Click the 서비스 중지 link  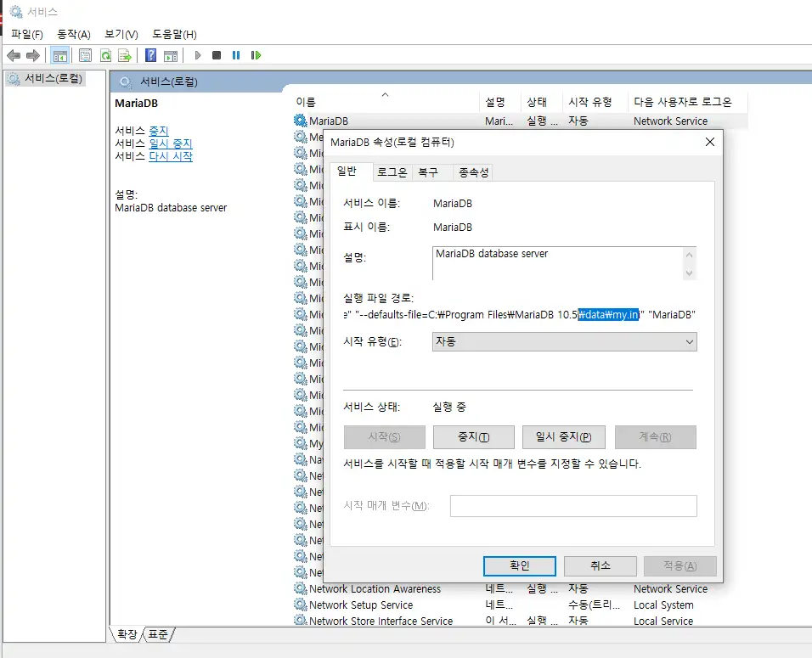point(159,131)
